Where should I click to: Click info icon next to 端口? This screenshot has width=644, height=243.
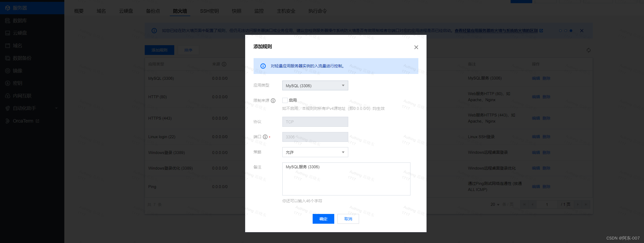(265, 137)
